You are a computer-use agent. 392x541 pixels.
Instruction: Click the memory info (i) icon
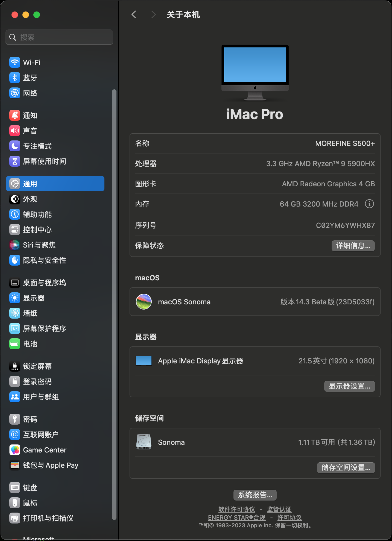(x=369, y=204)
